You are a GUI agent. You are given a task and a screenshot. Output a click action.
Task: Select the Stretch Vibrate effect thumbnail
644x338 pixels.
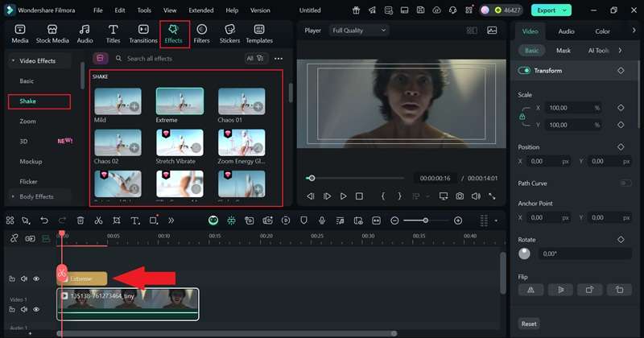pyautogui.click(x=180, y=143)
